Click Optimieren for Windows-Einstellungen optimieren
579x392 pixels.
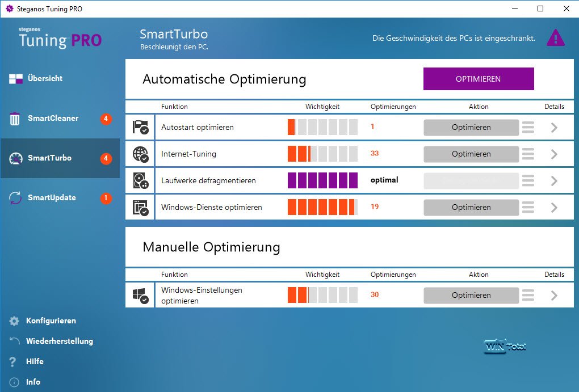coord(471,296)
